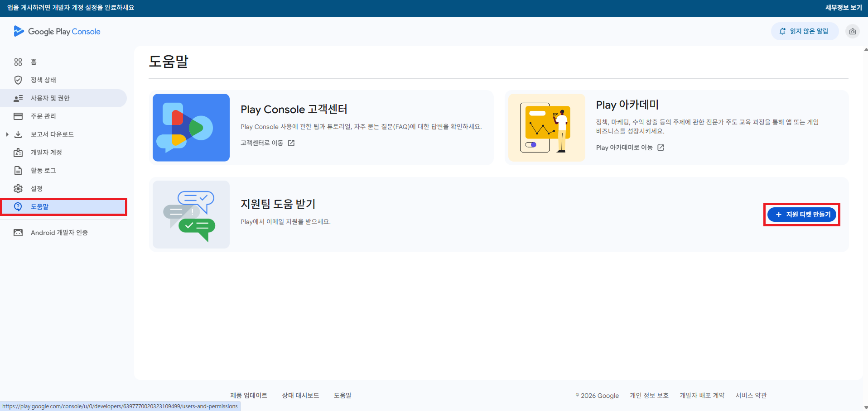The width and height of the screenshot is (868, 411).
Task: Click 세부정보 보기 in the top banner
Action: (844, 8)
